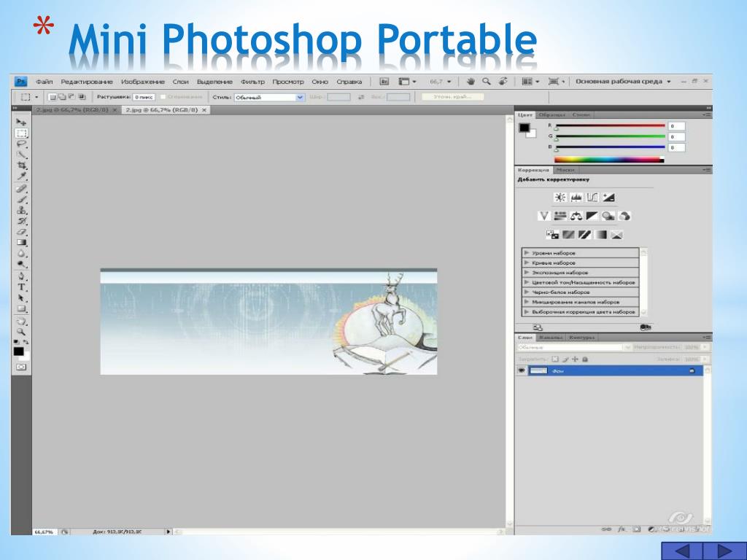747x560 pixels.
Task: Select the Eyedropper tool
Action: [x=21, y=176]
